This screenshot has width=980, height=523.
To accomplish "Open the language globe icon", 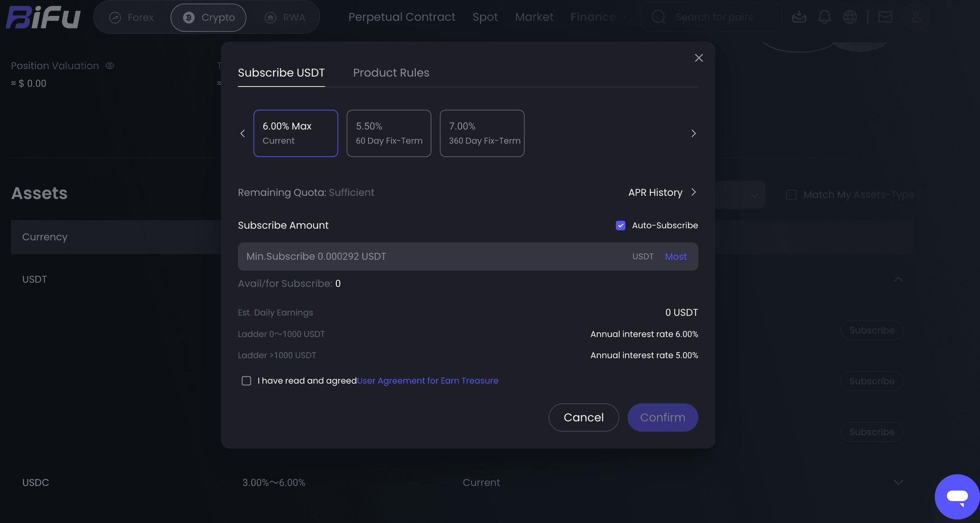I will click(x=850, y=17).
